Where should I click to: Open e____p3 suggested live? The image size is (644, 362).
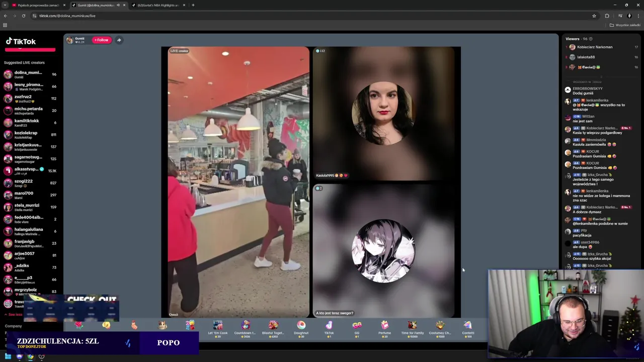30,280
